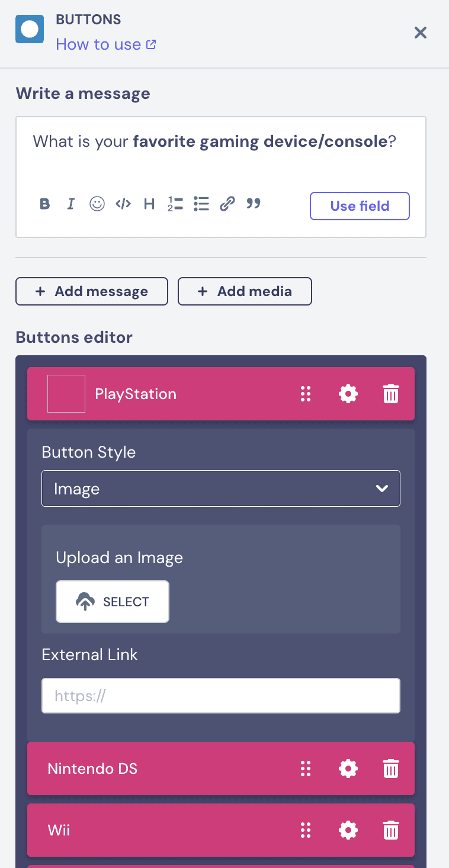Click the PlayStation image placeholder thumbnail
This screenshot has width=449, height=868.
[66, 394]
